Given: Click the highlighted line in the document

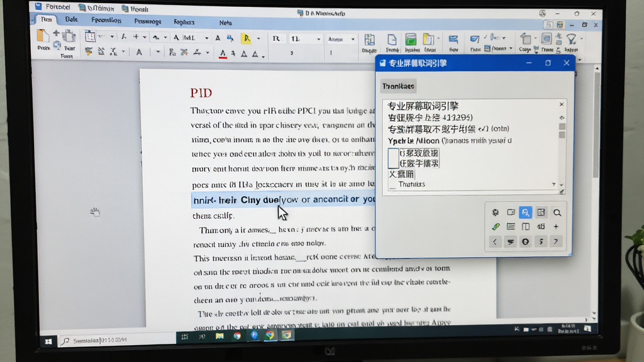Looking at the screenshot, I should pyautogui.click(x=284, y=200).
